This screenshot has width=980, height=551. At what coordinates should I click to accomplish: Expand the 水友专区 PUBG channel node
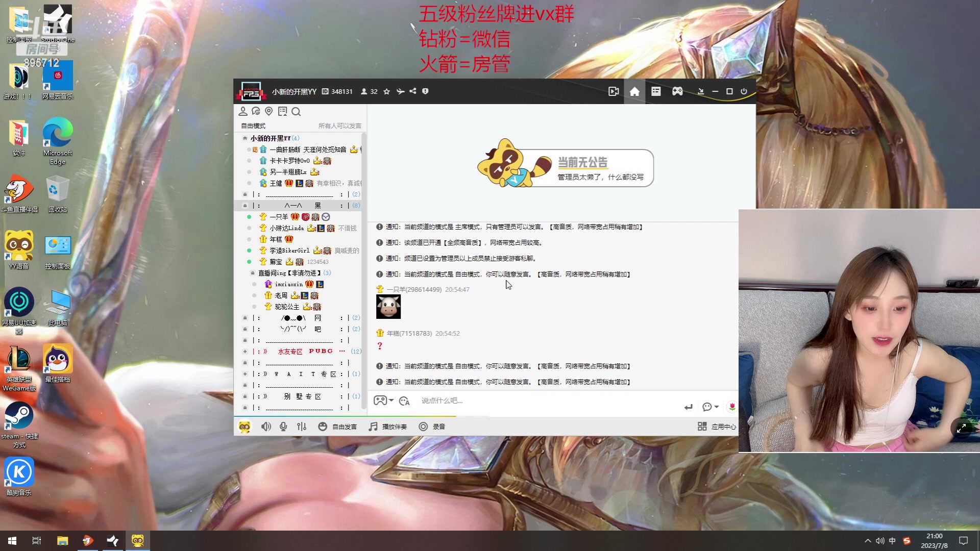[246, 351]
